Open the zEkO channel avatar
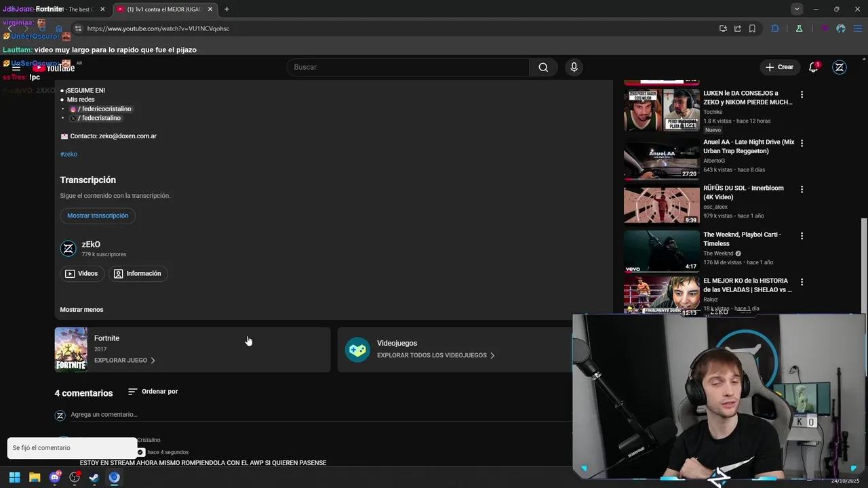 tap(68, 249)
